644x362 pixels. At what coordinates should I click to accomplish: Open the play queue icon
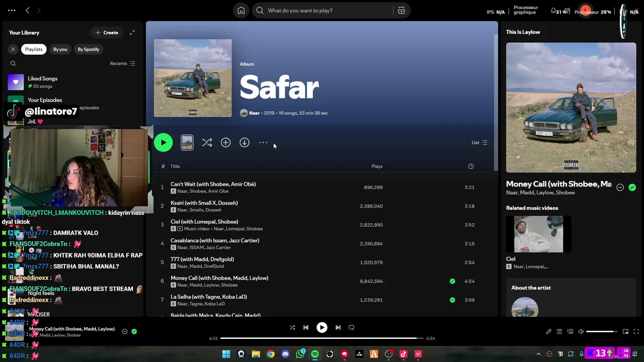(559, 332)
